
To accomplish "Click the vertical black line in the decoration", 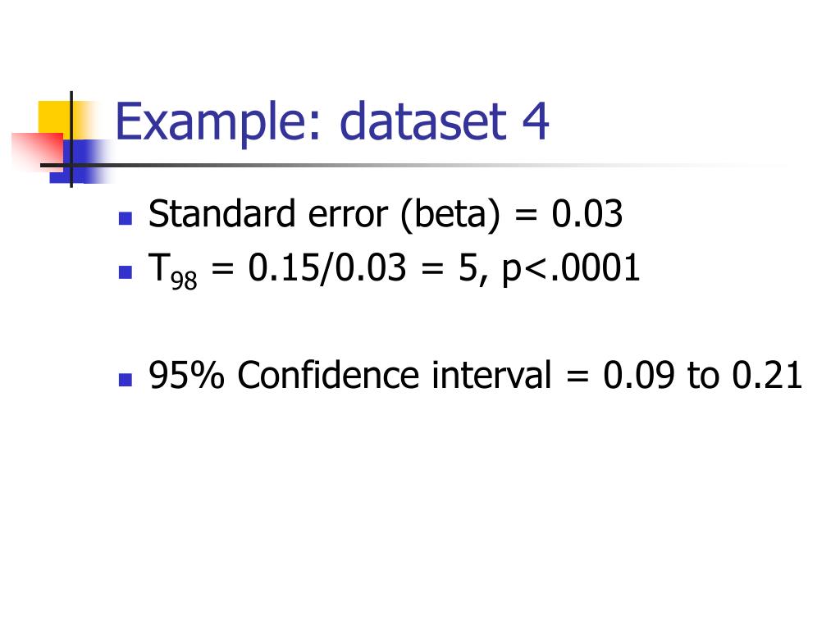I will pyautogui.click(x=71, y=139).
